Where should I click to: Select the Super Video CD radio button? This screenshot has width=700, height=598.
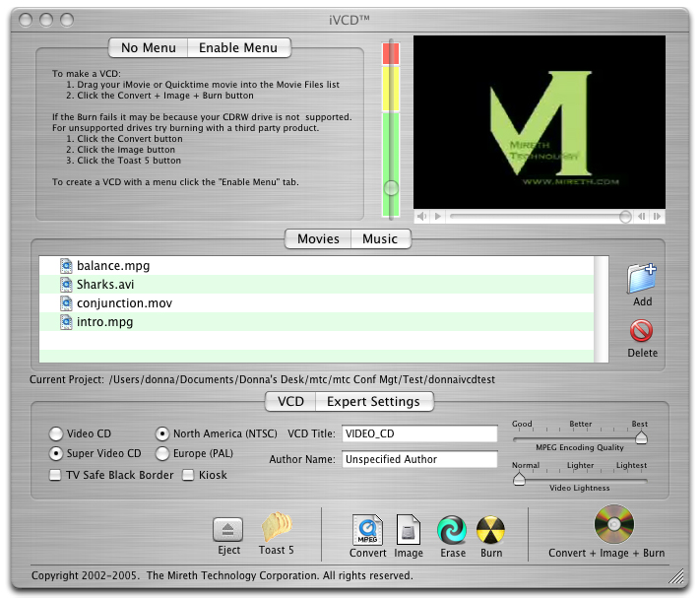click(56, 453)
